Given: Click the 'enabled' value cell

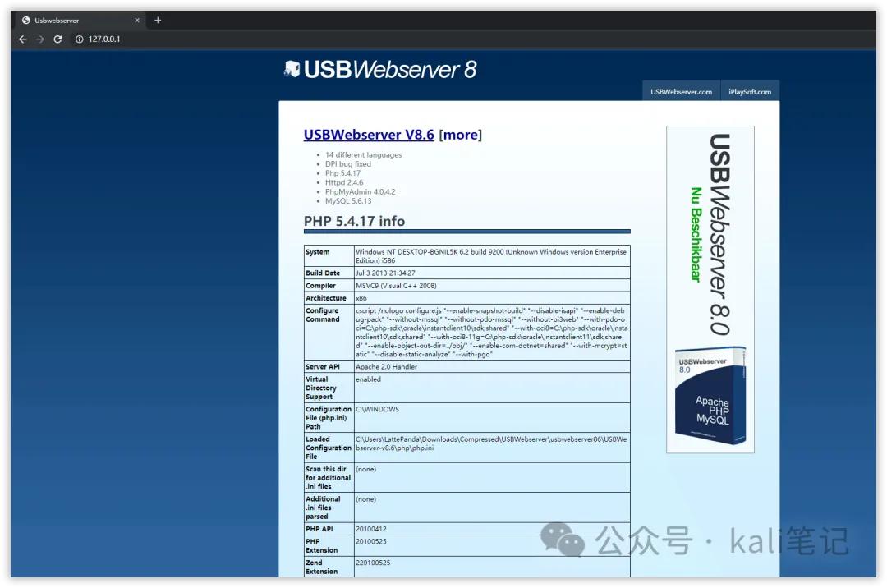Looking at the screenshot, I should click(x=368, y=379).
